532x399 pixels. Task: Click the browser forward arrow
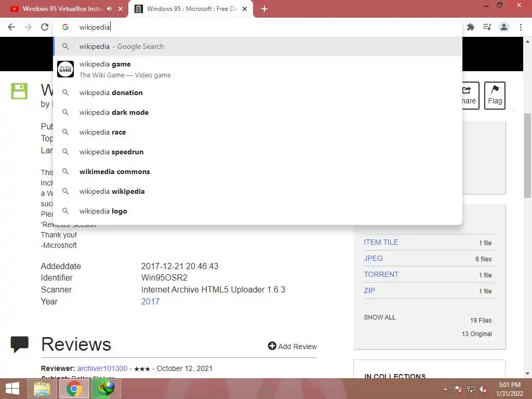tap(28, 27)
